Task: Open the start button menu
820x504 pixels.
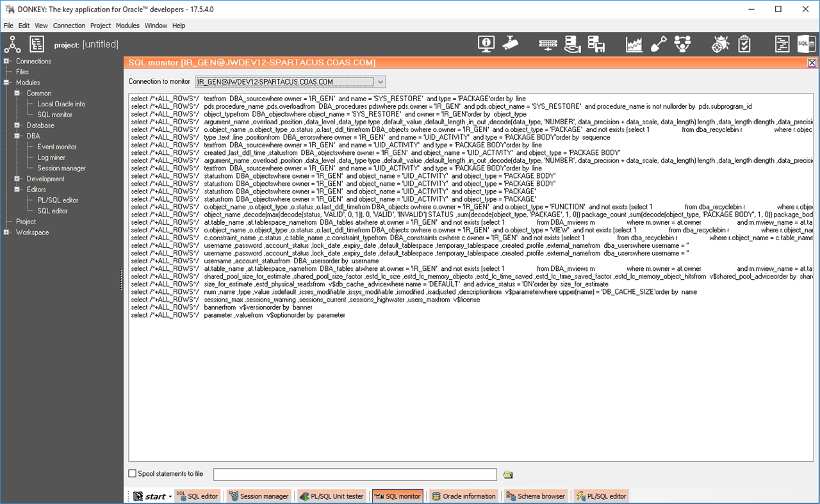Action: click(152, 496)
